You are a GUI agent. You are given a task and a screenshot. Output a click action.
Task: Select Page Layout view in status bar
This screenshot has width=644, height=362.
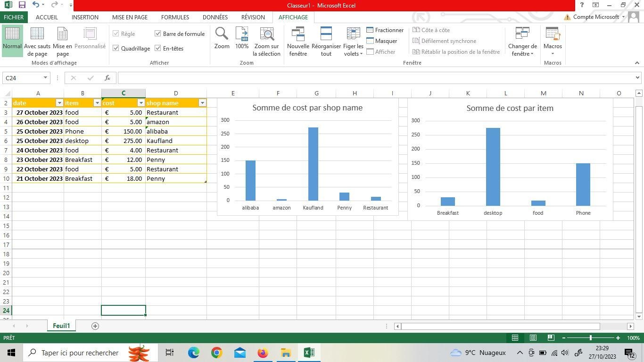[x=533, y=338]
